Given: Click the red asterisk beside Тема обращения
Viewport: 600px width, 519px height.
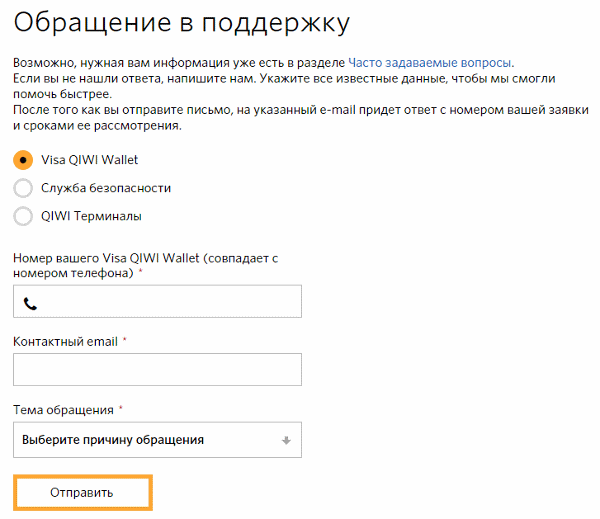Looking at the screenshot, I should click(x=121, y=409).
